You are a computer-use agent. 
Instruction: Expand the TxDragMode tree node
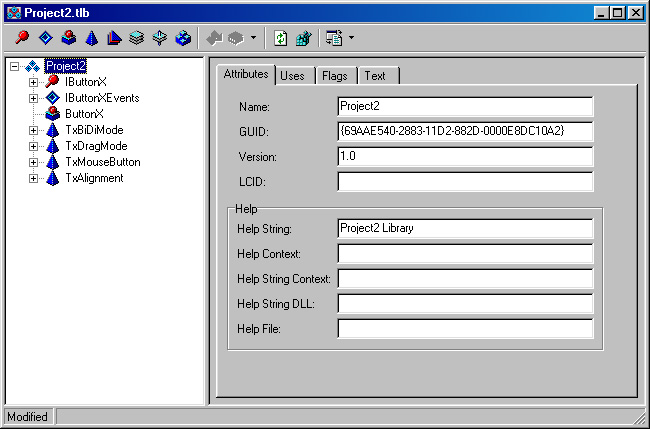(x=33, y=146)
